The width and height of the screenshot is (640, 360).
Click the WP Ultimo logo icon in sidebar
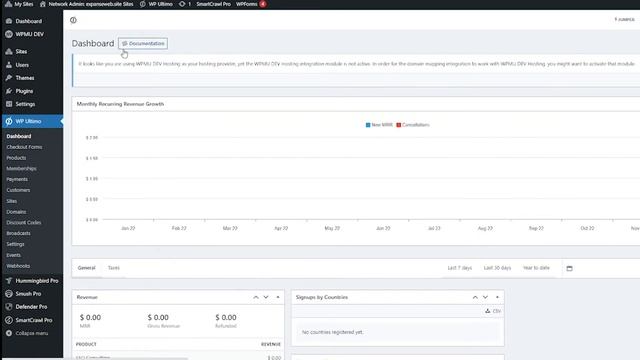[9, 121]
